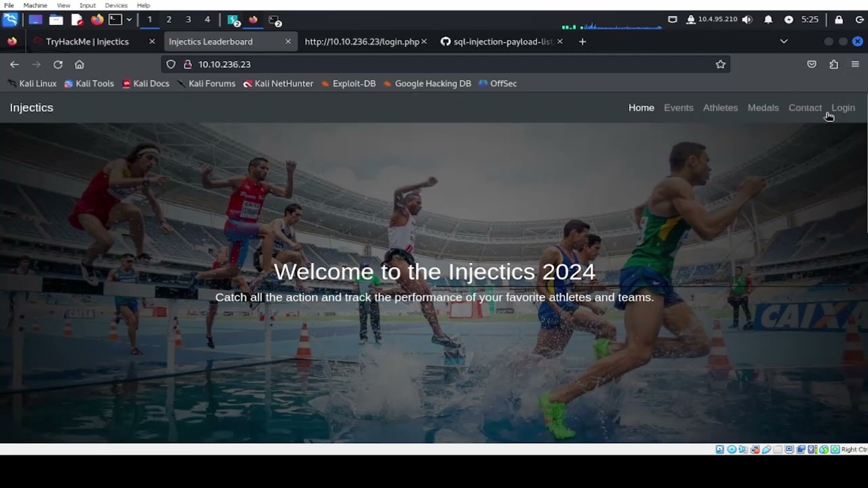Open the VirtualBox Help menu

143,5
